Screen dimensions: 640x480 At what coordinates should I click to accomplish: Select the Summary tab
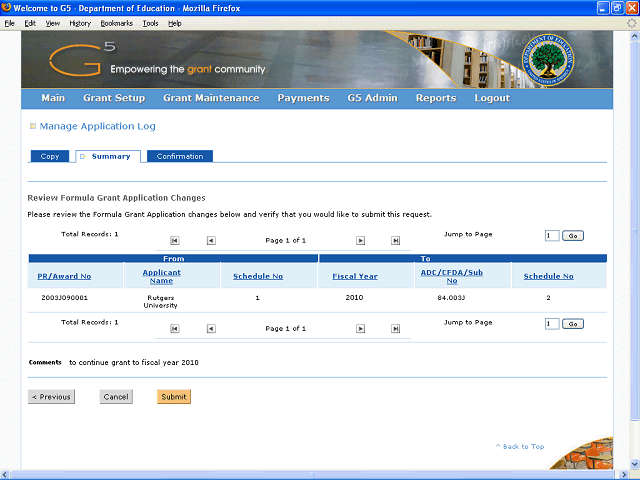108,156
